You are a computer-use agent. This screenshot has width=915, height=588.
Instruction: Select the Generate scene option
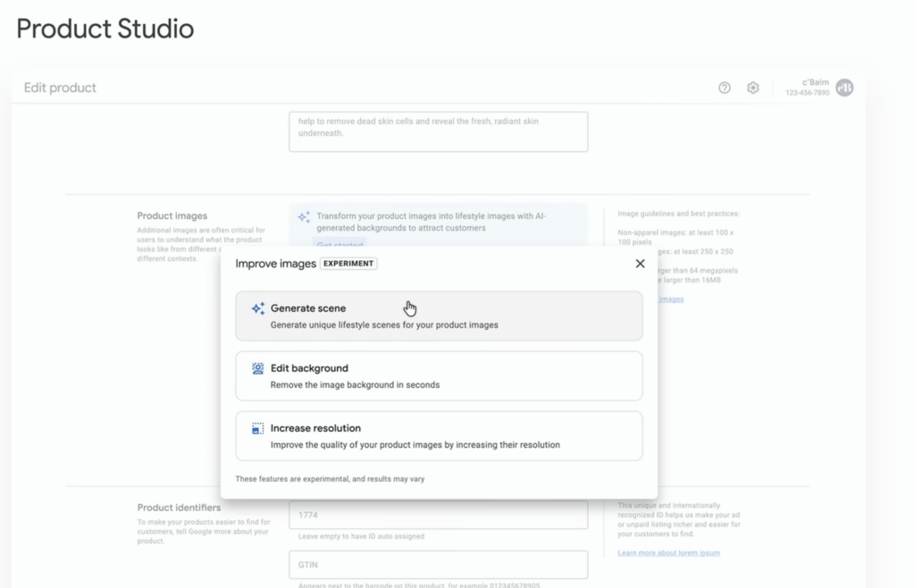tap(439, 316)
